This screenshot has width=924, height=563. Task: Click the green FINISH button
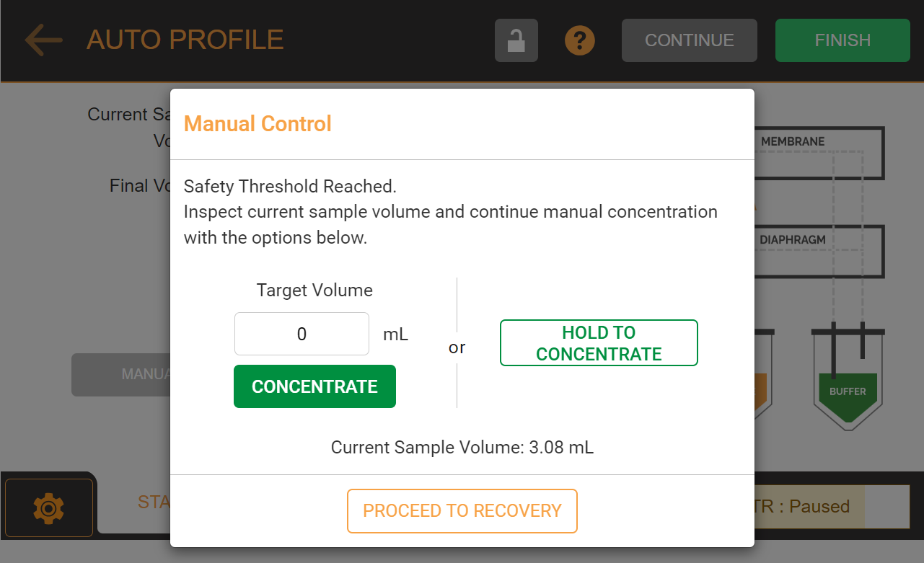(x=842, y=40)
